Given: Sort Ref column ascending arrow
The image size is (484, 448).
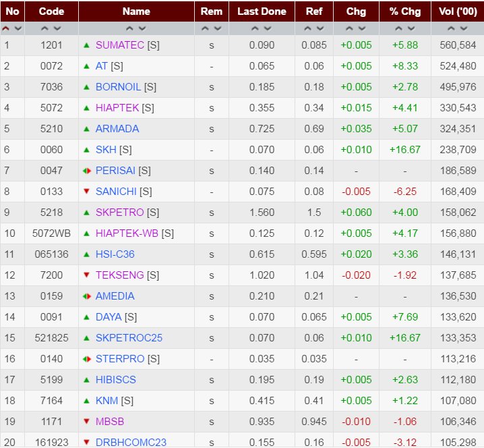Looking at the screenshot, I should coord(307,29).
